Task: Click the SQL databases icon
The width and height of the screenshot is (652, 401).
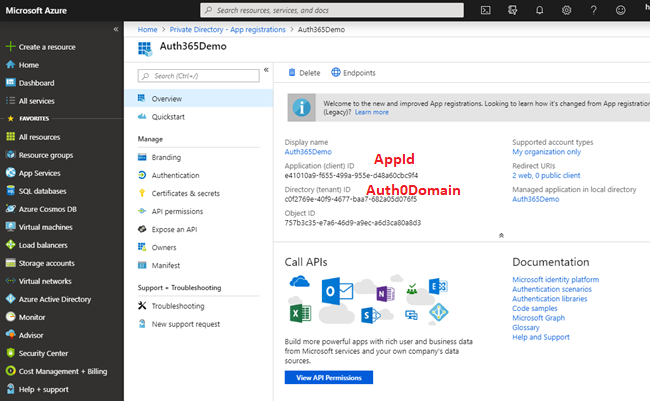Action: tap(10, 191)
